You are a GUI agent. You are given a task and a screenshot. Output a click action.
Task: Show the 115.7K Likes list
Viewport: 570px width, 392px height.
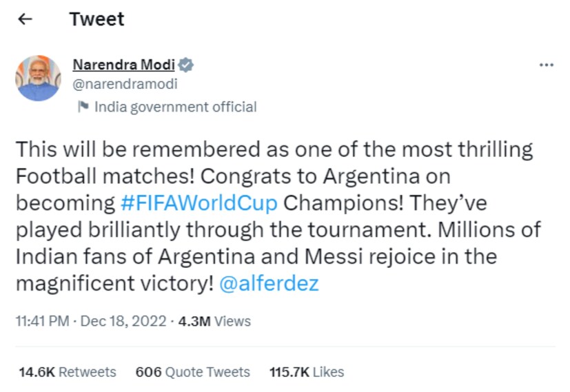[307, 372]
